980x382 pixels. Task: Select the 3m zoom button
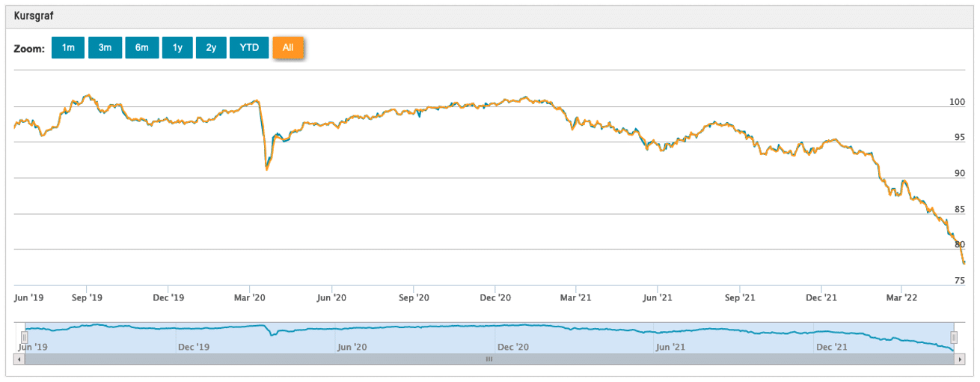tap(105, 49)
